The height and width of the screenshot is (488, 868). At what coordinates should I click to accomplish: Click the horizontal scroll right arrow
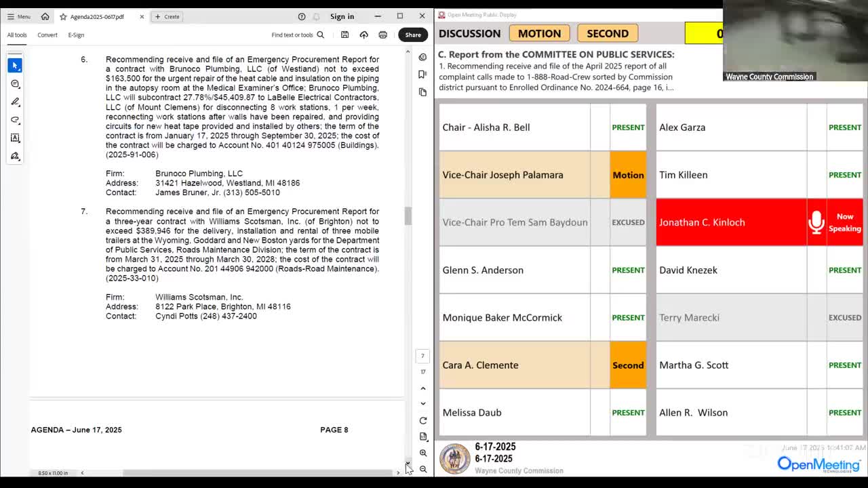click(x=398, y=472)
